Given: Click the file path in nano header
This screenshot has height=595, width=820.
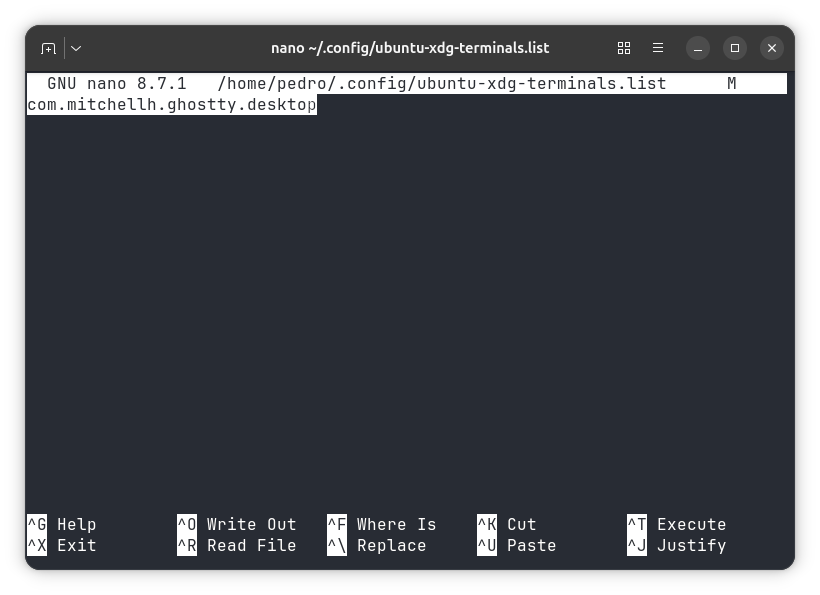Looking at the screenshot, I should [442, 84].
